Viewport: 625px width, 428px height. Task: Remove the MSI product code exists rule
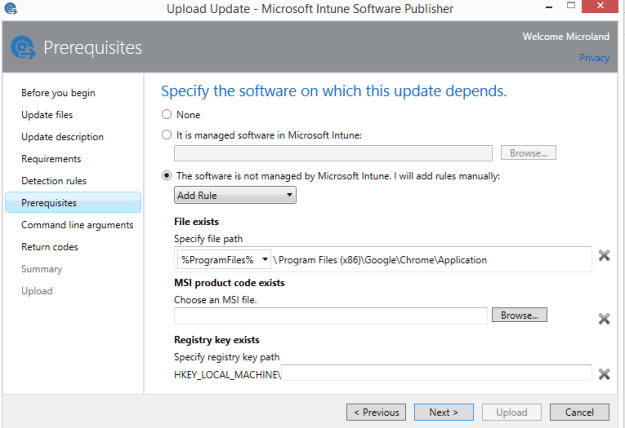point(604,318)
